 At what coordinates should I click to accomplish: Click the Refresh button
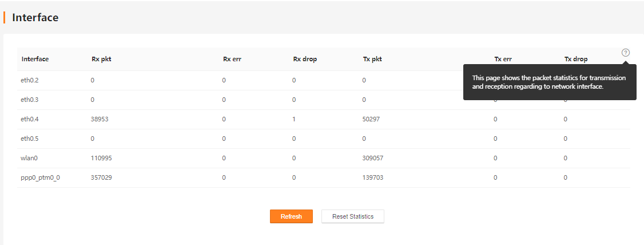coord(291,216)
